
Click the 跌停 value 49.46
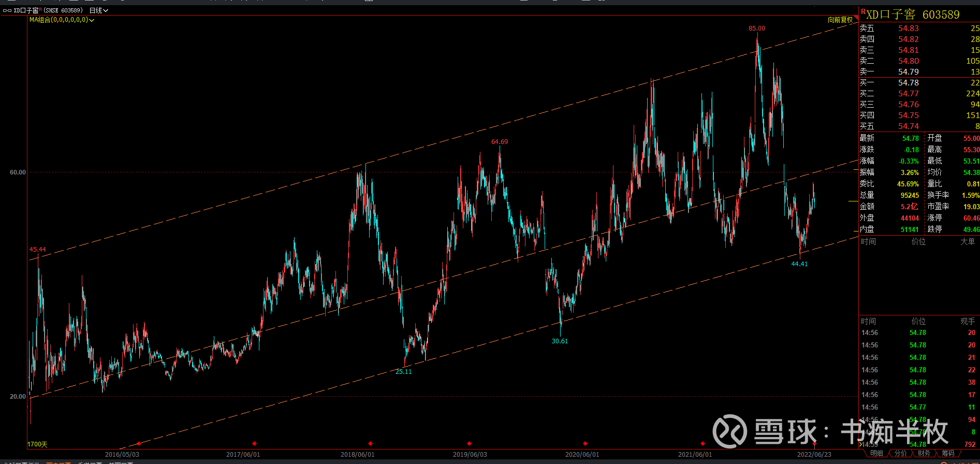(971, 229)
